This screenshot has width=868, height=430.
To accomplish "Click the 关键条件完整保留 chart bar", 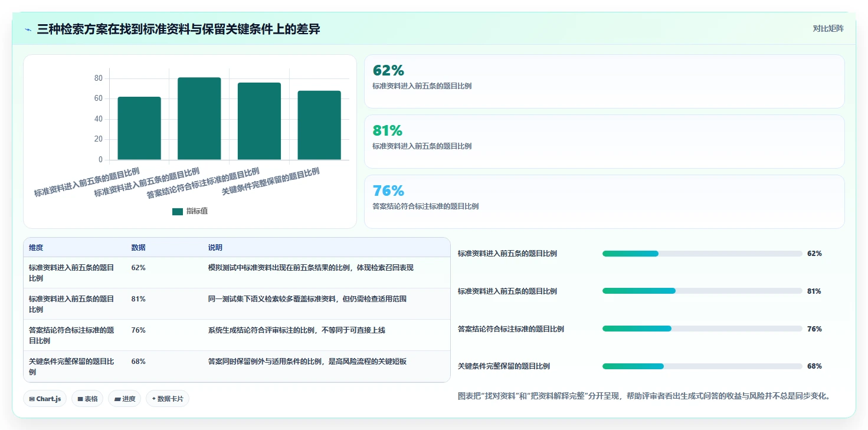I will [x=319, y=125].
